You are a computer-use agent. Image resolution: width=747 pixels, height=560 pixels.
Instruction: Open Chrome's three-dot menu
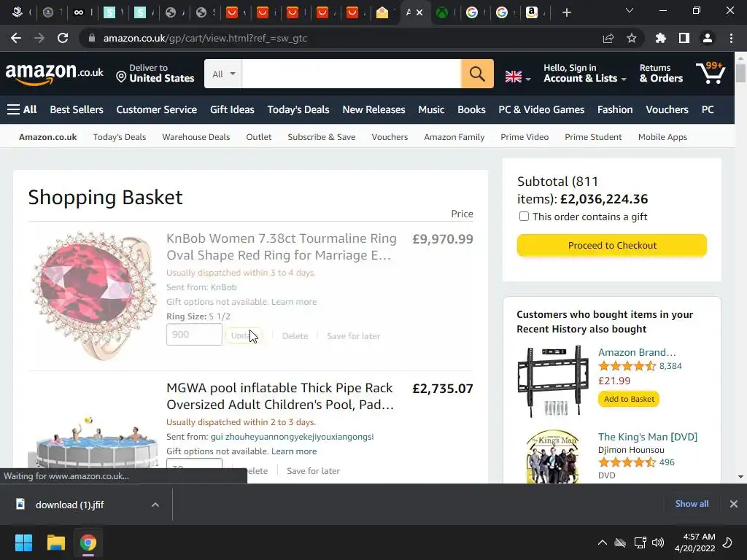tap(731, 38)
